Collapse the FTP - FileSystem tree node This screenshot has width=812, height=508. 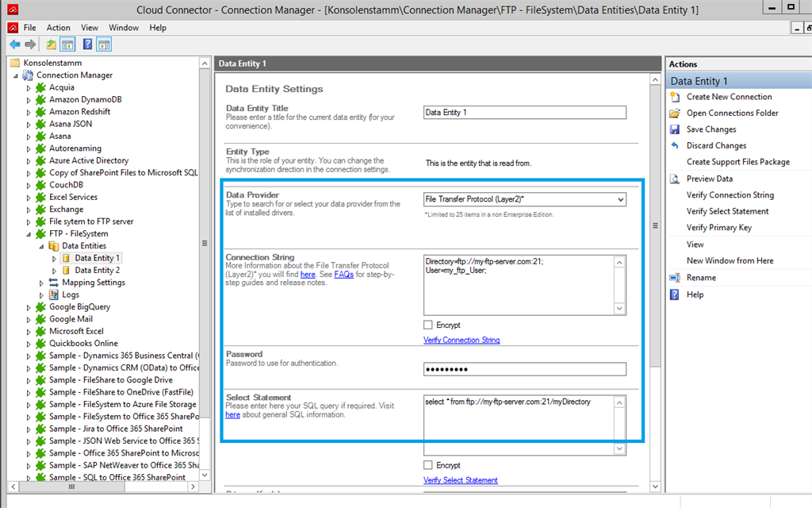(29, 234)
